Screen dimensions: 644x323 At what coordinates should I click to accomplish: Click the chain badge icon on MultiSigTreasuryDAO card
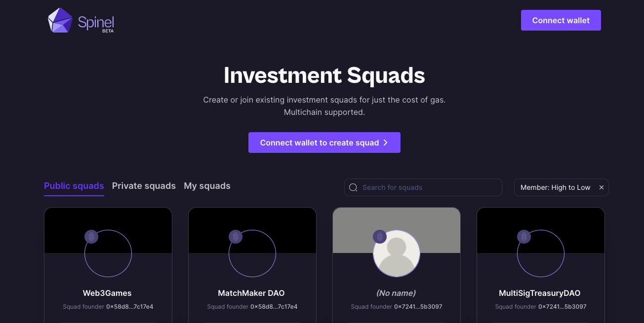(x=524, y=237)
